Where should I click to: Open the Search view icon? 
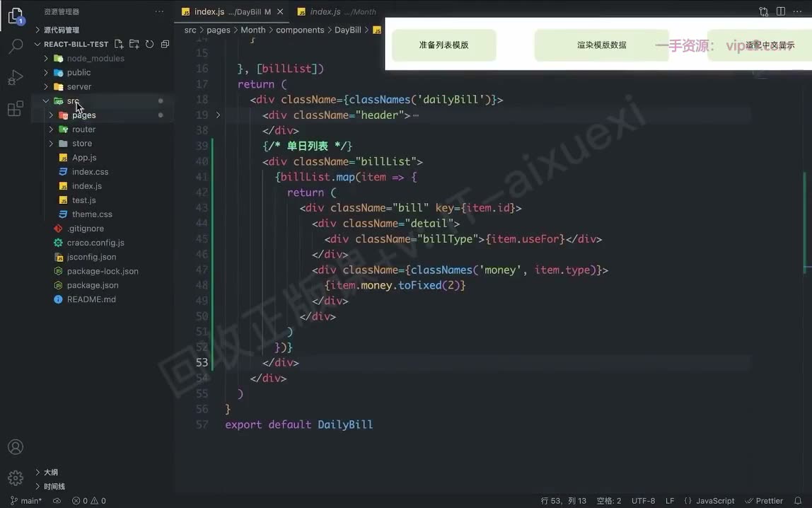(16, 46)
